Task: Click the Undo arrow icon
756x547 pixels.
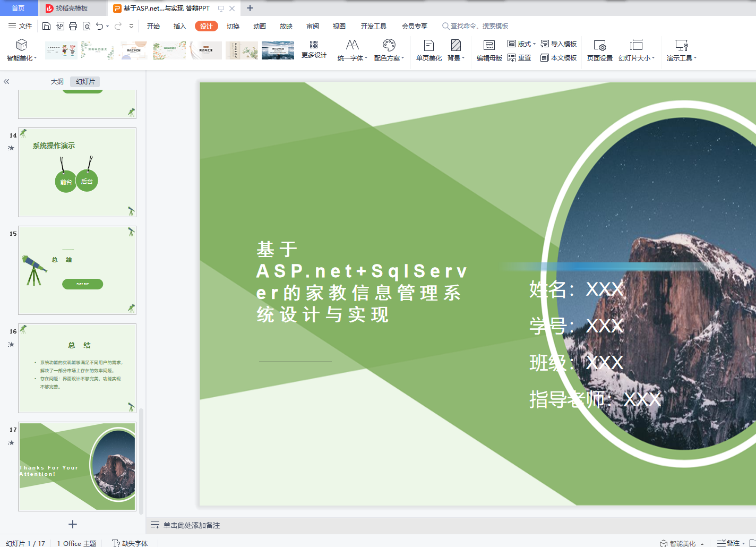Action: 99,26
